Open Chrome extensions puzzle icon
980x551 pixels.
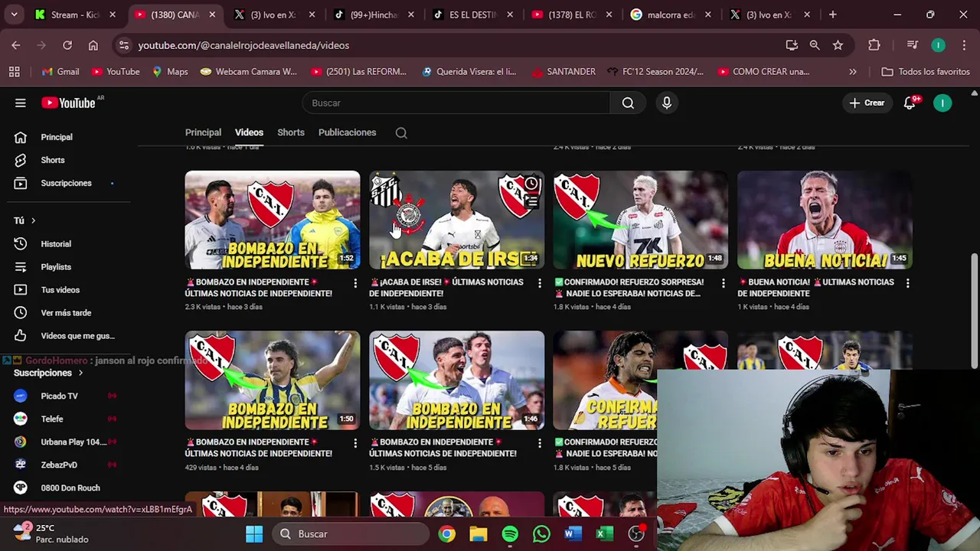pyautogui.click(x=874, y=45)
